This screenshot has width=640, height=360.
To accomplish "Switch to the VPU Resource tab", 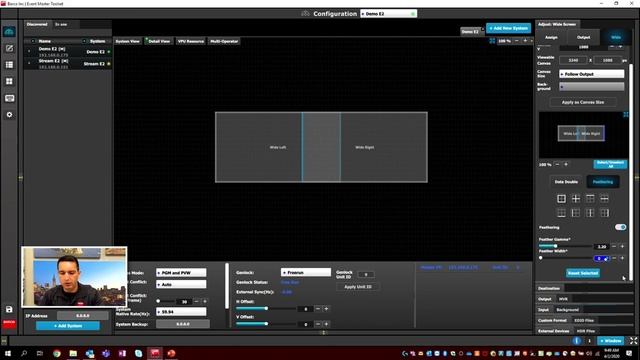I will (x=191, y=41).
